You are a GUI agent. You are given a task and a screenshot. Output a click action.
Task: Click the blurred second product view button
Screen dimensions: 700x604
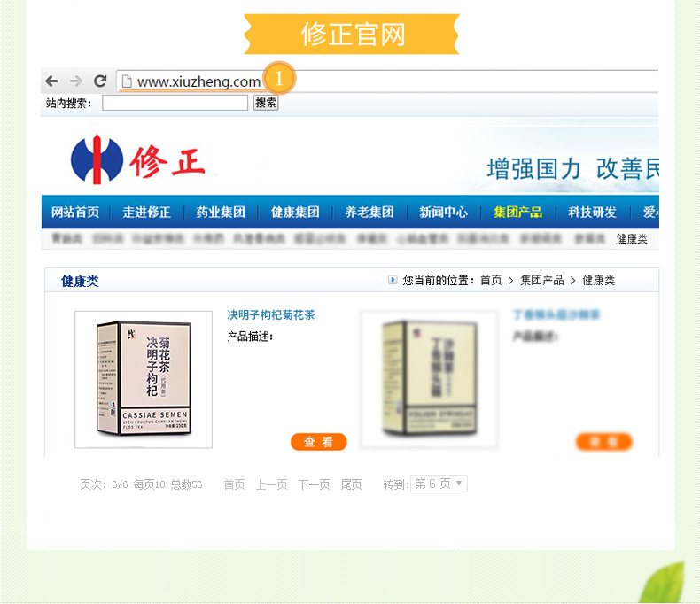click(x=604, y=442)
